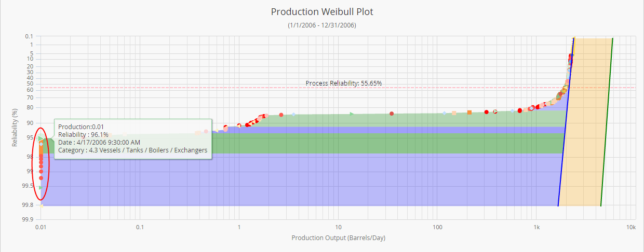Click the 0.1 tick label on the x-axis
Image resolution: width=644 pixels, height=252 pixels.
140,227
